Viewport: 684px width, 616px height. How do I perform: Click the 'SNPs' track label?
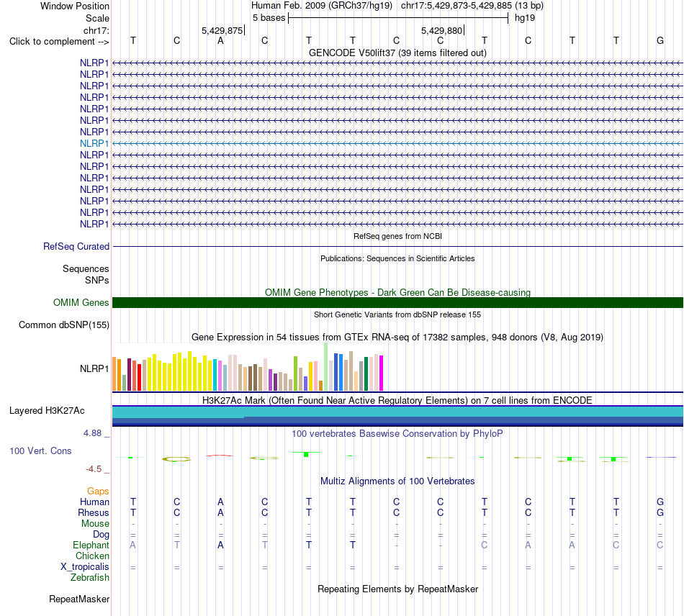pos(97,281)
